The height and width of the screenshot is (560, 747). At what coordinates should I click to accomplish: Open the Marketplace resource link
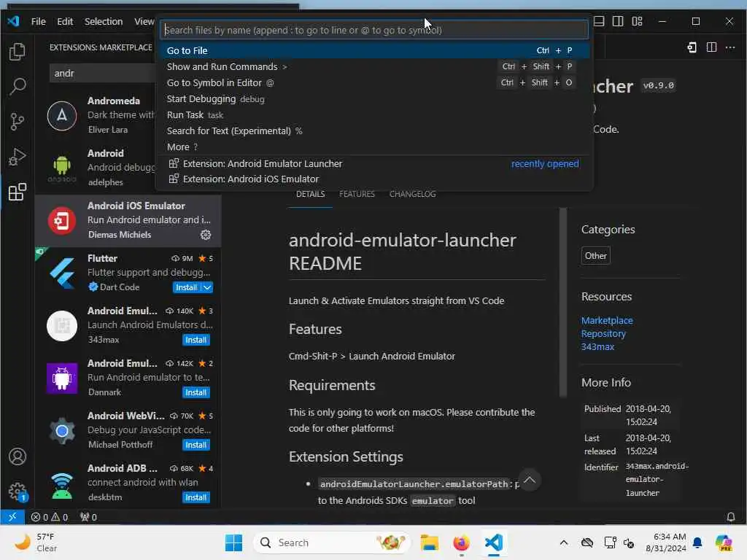click(607, 321)
